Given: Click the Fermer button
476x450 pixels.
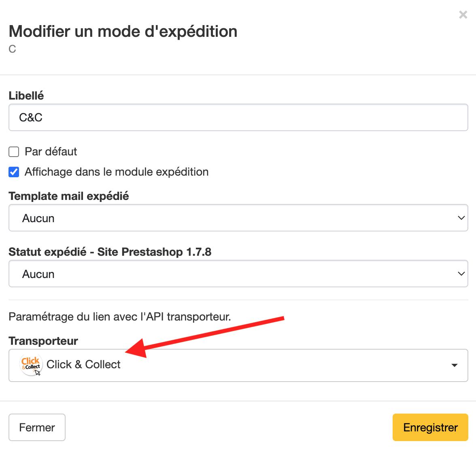Looking at the screenshot, I should (37, 427).
